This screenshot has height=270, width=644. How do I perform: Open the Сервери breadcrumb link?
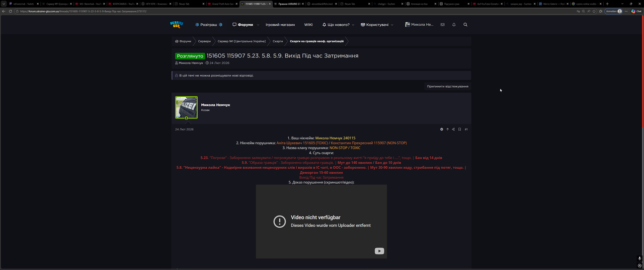pyautogui.click(x=204, y=41)
